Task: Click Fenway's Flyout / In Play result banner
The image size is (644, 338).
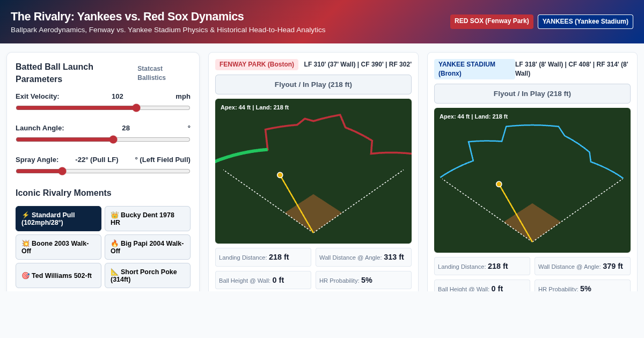Action: tap(313, 85)
